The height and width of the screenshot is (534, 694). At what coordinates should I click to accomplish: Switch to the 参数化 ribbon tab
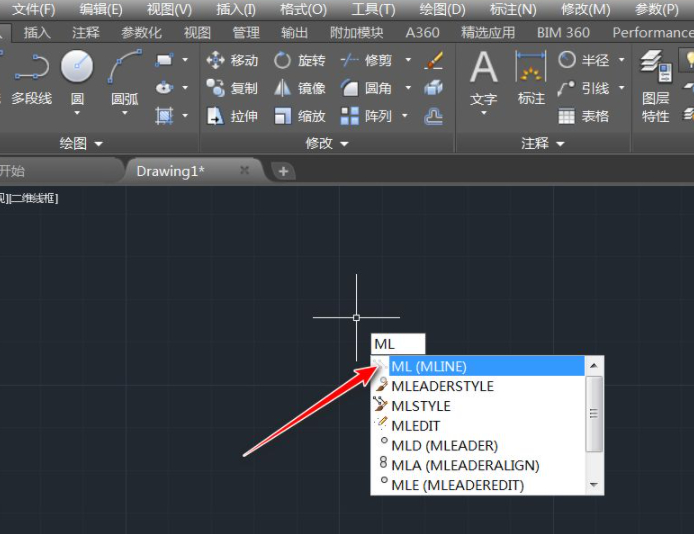click(141, 32)
